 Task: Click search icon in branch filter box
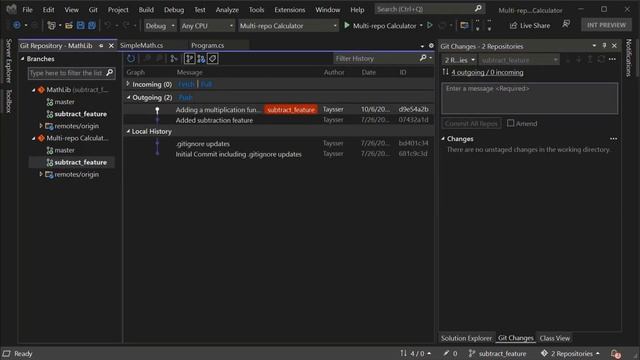pos(109,73)
